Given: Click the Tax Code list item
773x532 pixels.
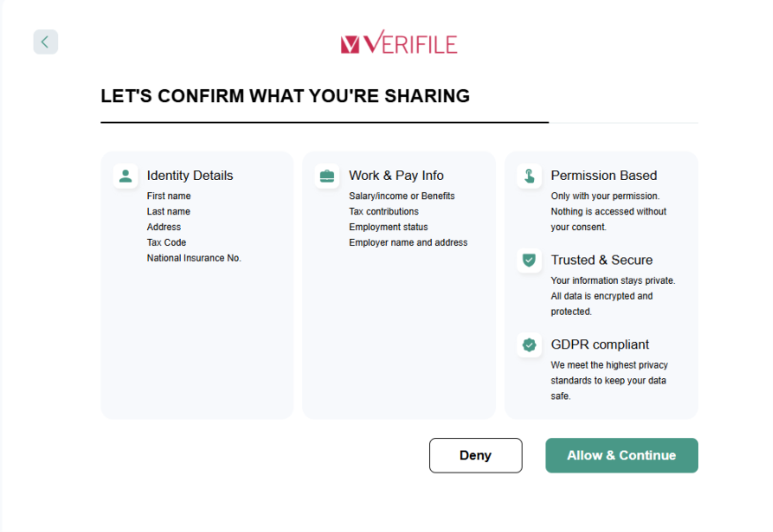Looking at the screenshot, I should (x=166, y=243).
